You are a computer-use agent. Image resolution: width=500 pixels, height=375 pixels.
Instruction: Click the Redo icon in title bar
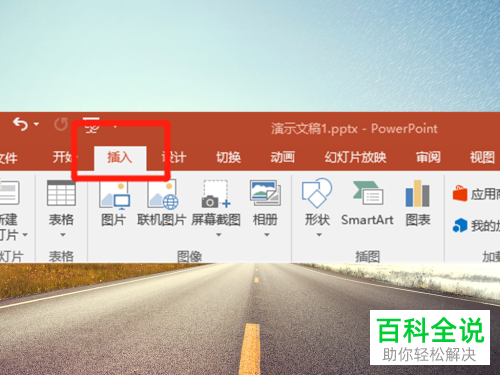[61, 124]
